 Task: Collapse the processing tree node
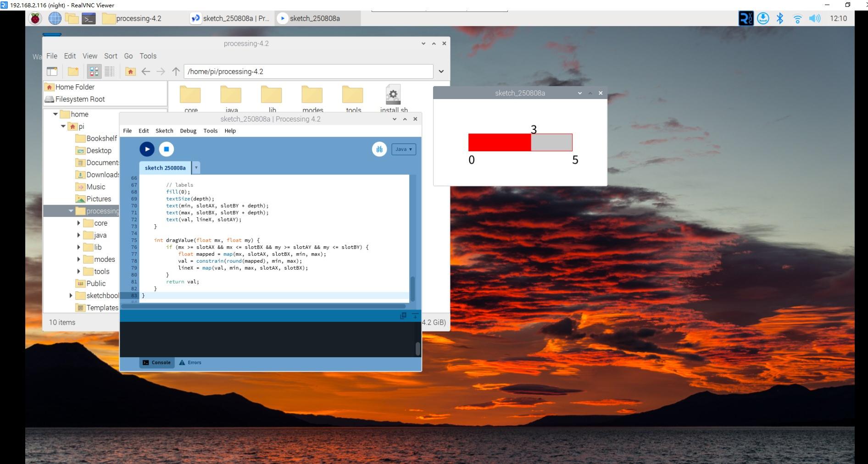point(71,211)
